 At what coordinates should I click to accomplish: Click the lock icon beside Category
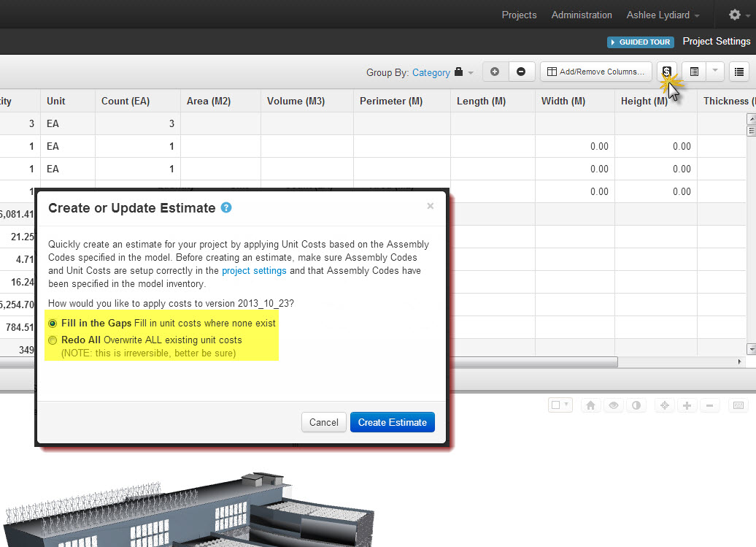[x=458, y=72]
